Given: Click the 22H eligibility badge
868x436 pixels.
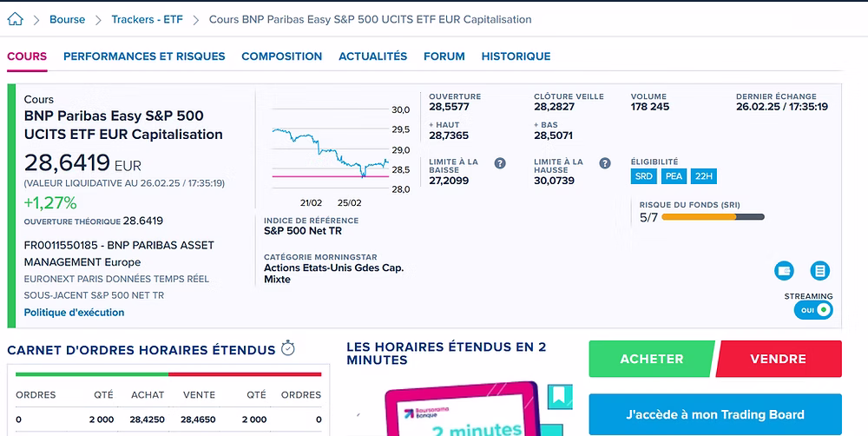Looking at the screenshot, I should coord(704,176).
